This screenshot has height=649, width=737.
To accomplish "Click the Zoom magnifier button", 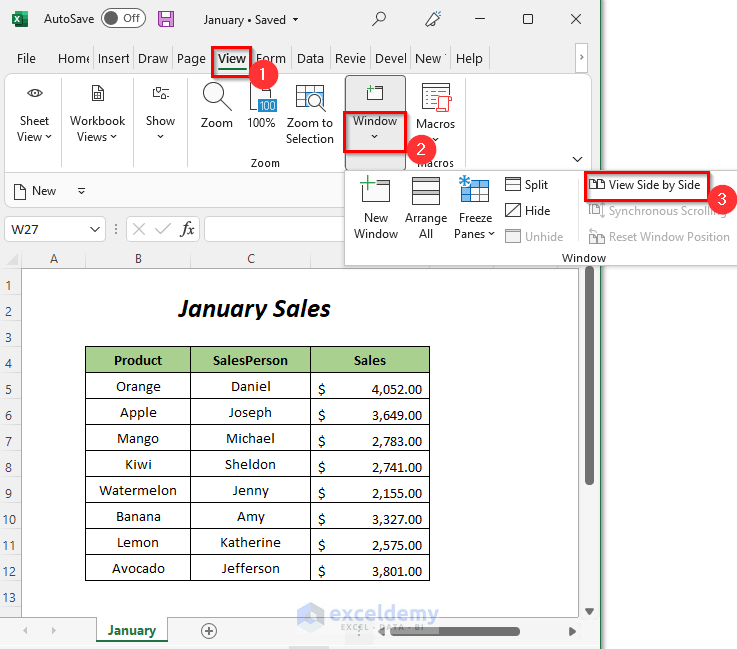I will click(x=217, y=106).
